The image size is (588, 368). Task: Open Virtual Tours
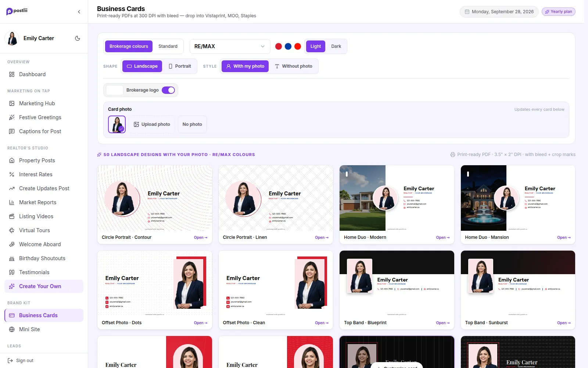point(44,230)
